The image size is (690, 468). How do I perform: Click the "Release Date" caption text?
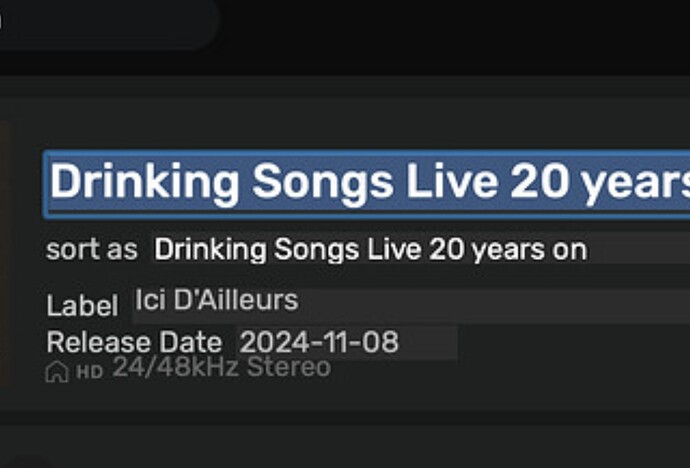tap(134, 342)
